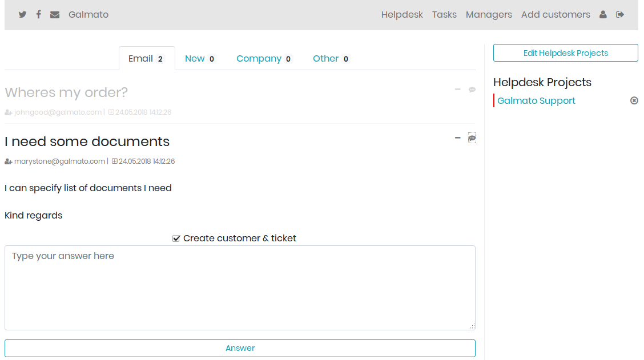Click the sign-out icon

620,14
